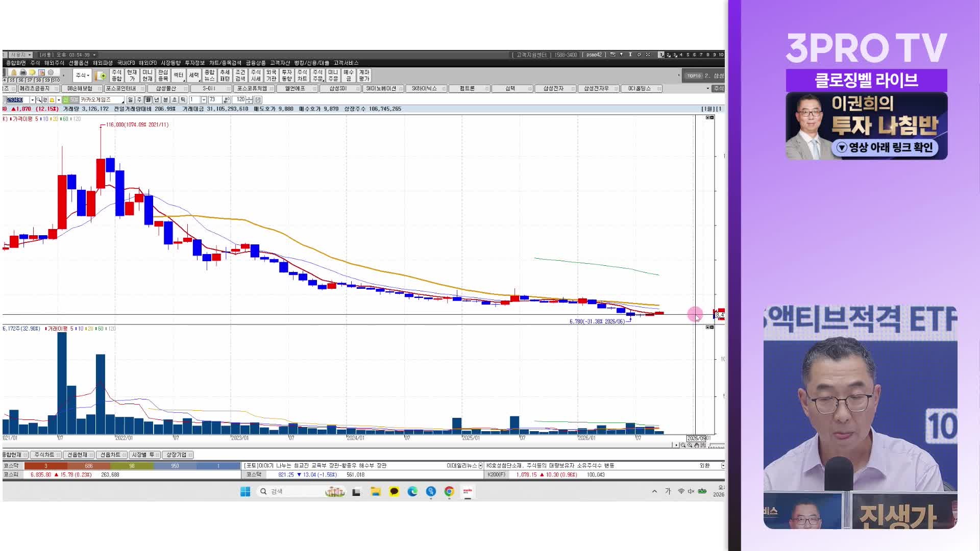Open the 선물옵션 menu
Viewport: 980px width, 551px height.
pyautogui.click(x=79, y=63)
